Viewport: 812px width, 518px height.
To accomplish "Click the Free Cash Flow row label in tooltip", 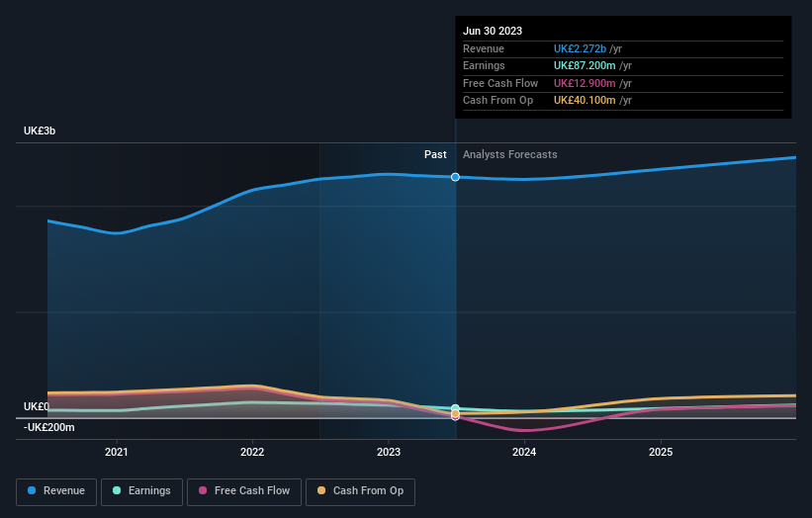I will (x=500, y=83).
